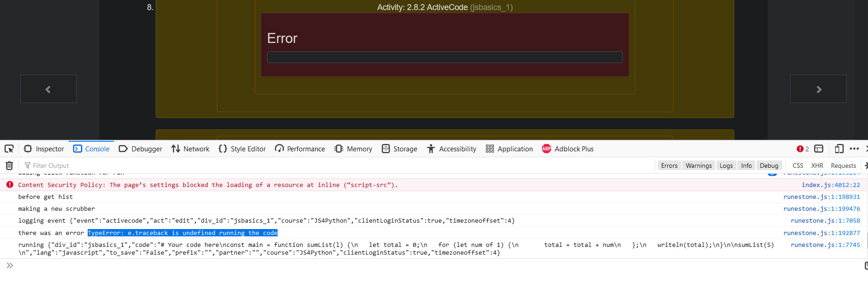Switch to the Application tab
This screenshot has height=283, width=868.
click(509, 149)
